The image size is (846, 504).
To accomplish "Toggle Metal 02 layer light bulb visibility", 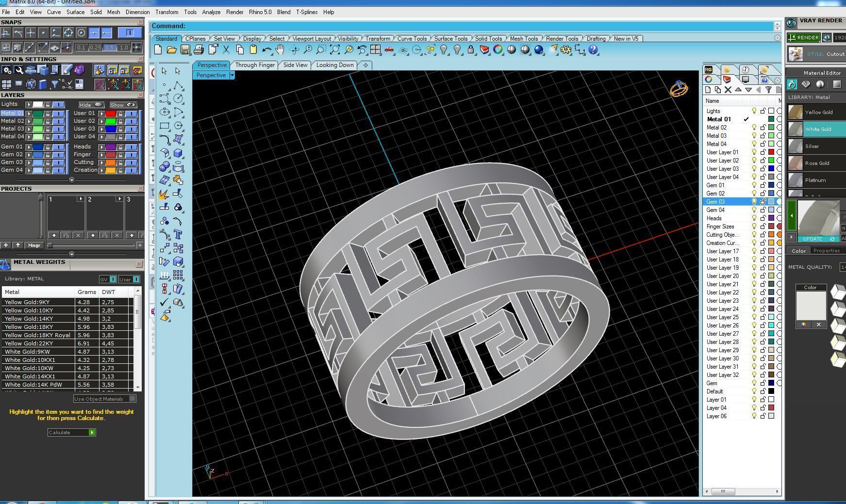I will click(x=754, y=128).
